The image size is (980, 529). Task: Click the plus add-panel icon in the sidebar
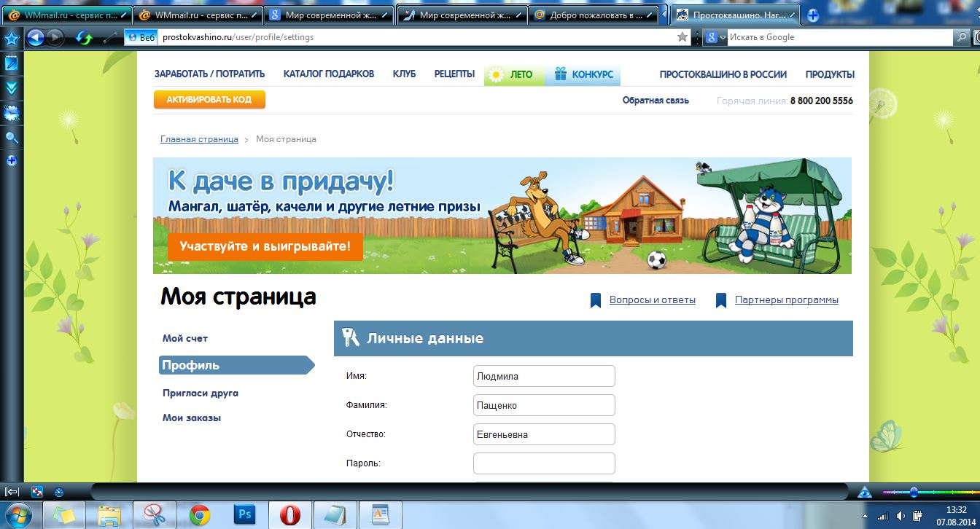(x=12, y=161)
